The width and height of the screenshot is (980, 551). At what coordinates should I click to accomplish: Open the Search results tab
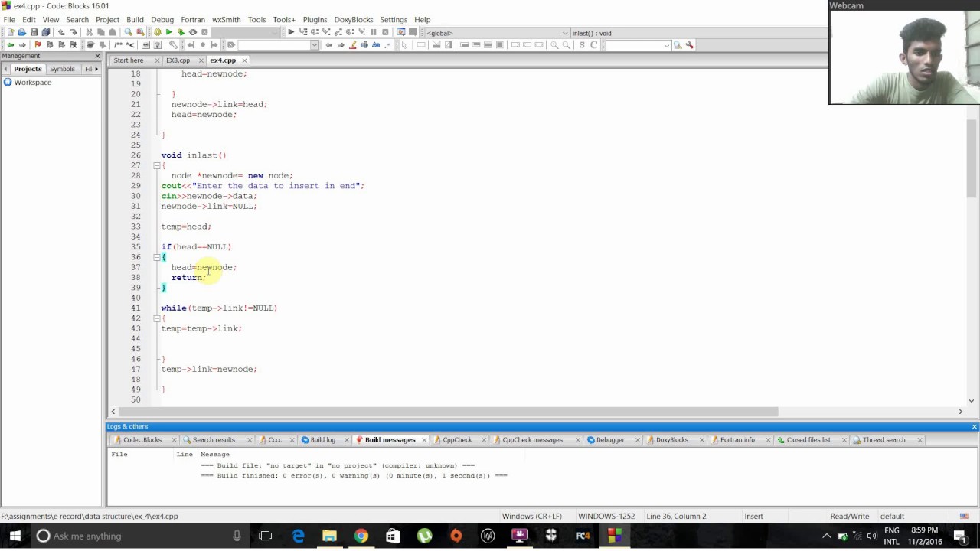214,440
